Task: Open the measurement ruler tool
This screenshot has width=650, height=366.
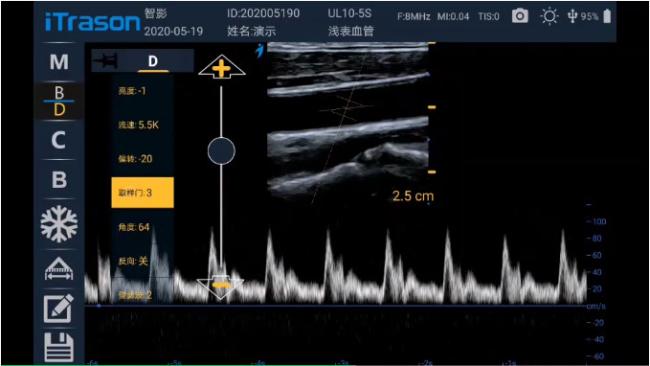Action: pyautogui.click(x=59, y=269)
